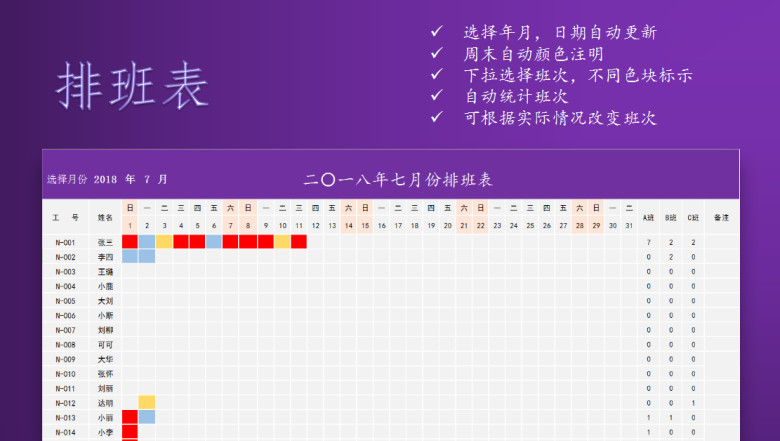
Task: Select day 15 date header
Action: [365, 225]
